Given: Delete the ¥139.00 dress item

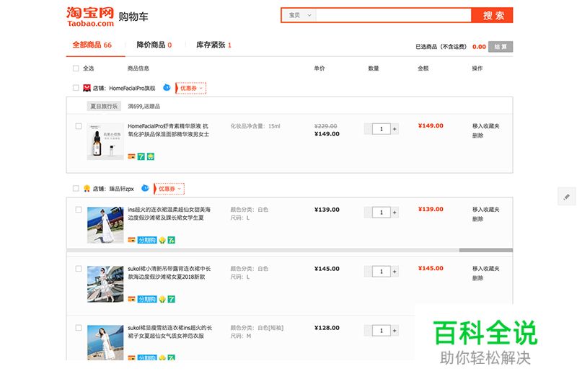Looking at the screenshot, I should tap(477, 219).
